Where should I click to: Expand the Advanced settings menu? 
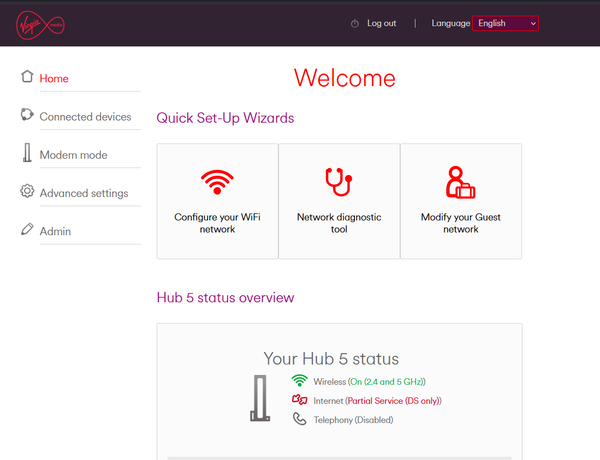[83, 193]
